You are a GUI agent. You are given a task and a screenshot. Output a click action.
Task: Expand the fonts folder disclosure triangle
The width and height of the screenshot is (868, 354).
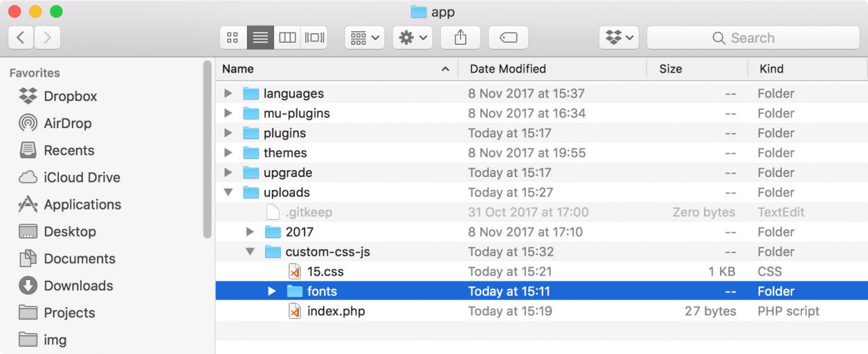(272, 292)
